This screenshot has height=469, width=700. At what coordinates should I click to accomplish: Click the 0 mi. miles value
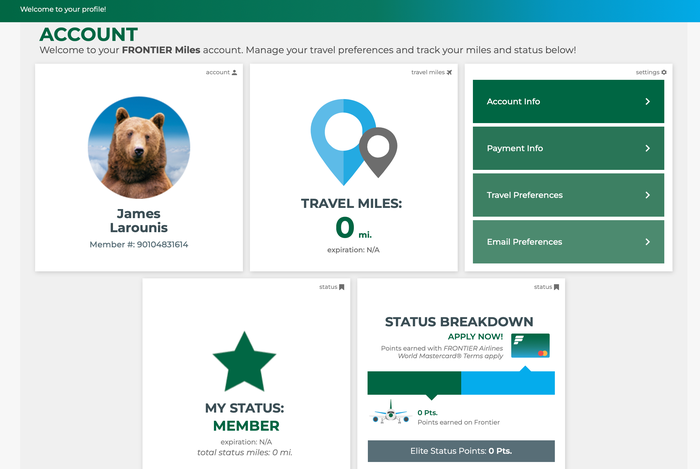tap(353, 228)
